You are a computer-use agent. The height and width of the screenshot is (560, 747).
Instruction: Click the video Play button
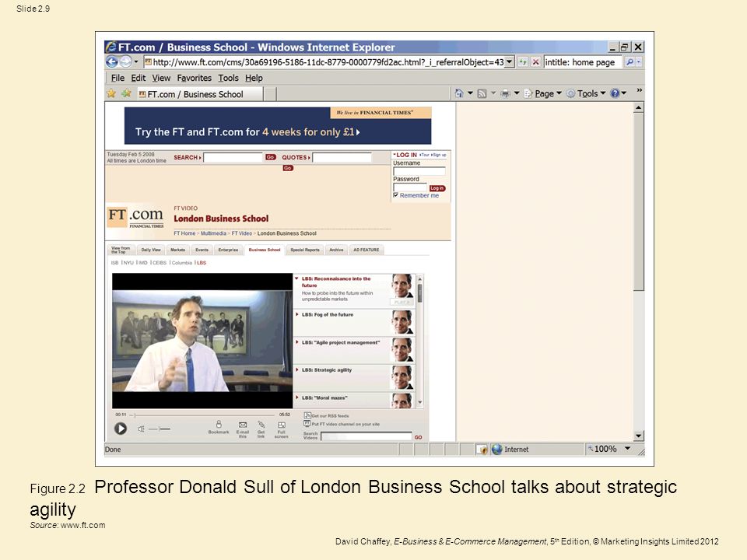(121, 429)
